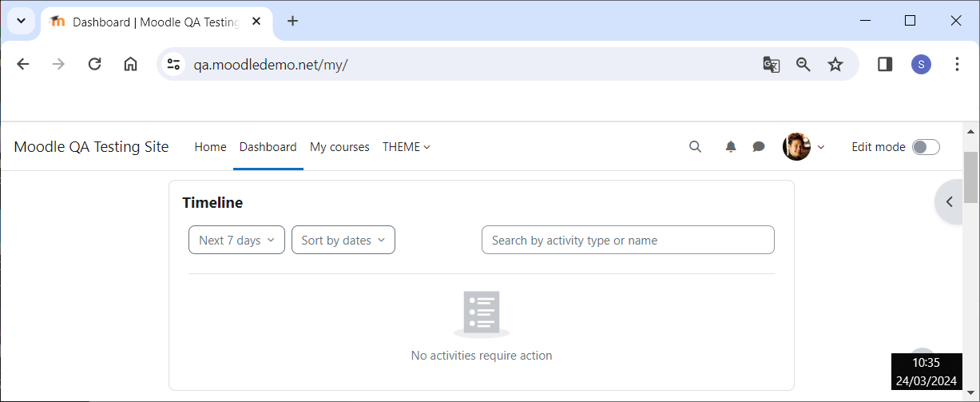Click the user profile avatar
980x402 pixels.
(796, 146)
